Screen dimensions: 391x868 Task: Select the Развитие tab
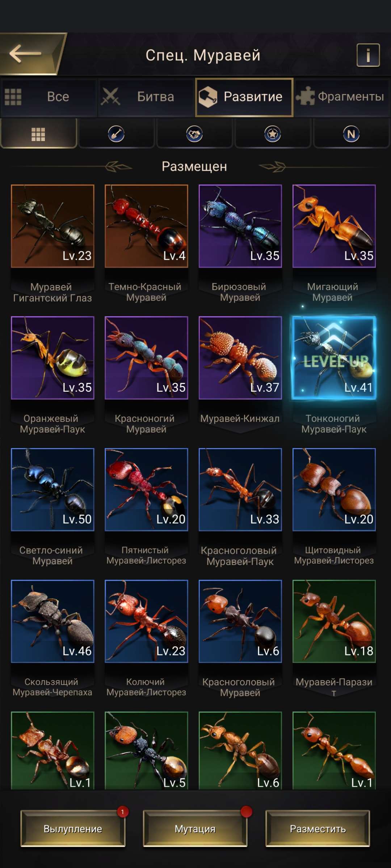point(244,97)
